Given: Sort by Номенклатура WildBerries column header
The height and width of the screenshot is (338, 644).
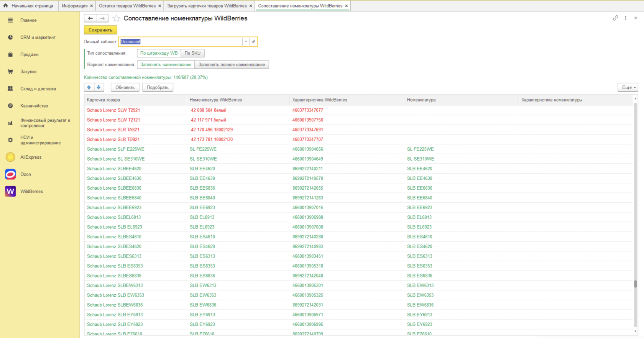Looking at the screenshot, I should point(238,100).
